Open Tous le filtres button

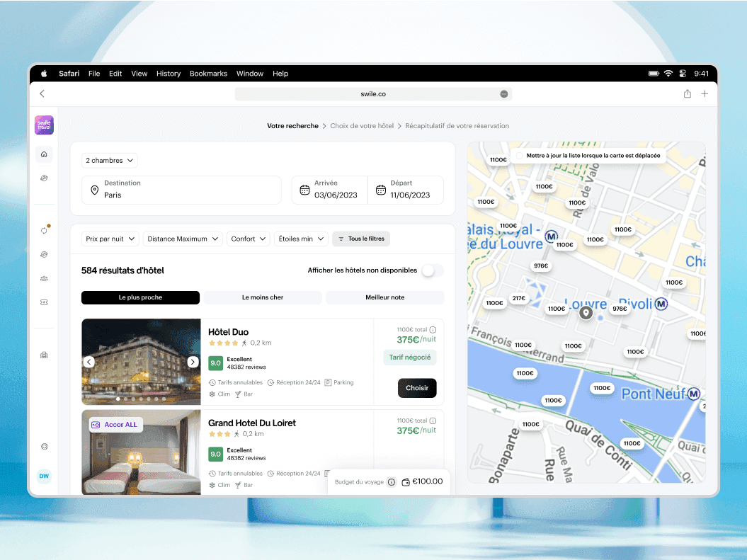pyautogui.click(x=361, y=239)
